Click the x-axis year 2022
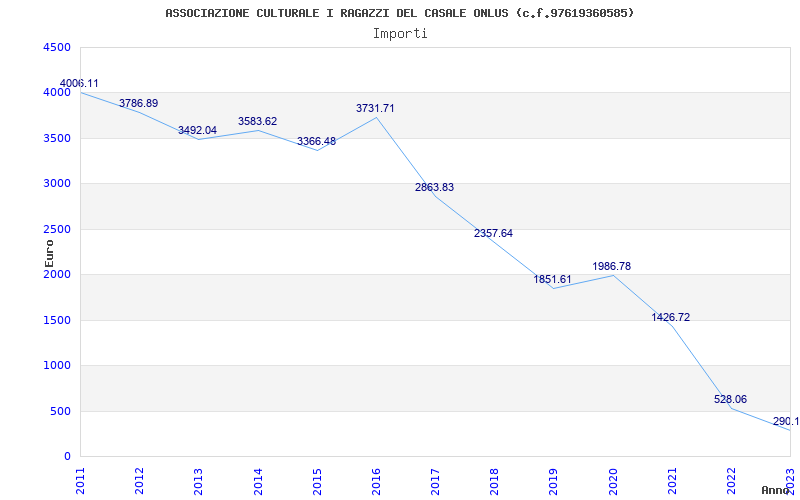Screen dimensions: 800x500 pyautogui.click(x=732, y=481)
